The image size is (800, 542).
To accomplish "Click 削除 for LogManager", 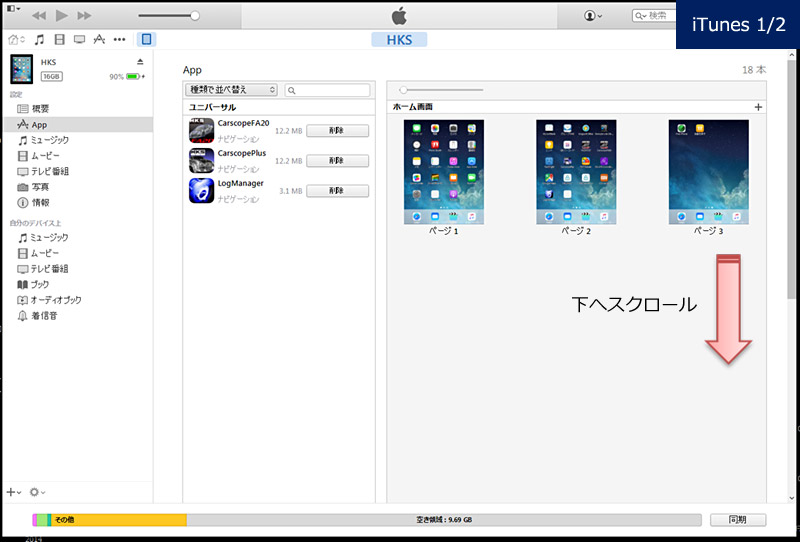I will coord(337,191).
